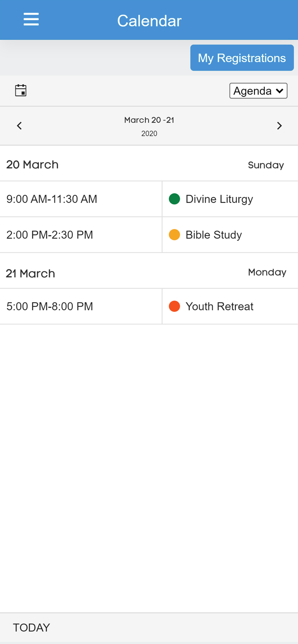Go to previous date range arrow
The height and width of the screenshot is (644, 298).
[19, 126]
